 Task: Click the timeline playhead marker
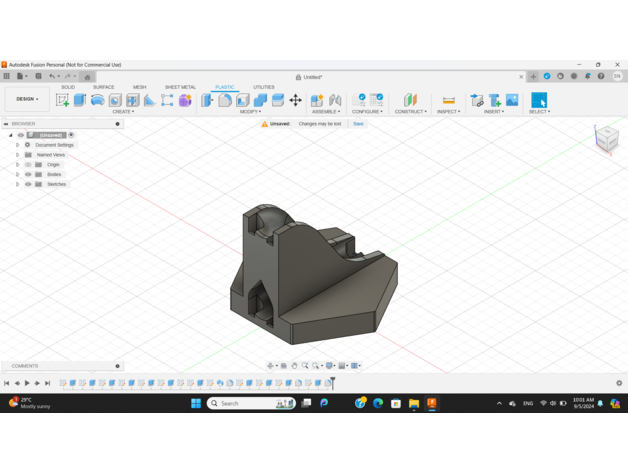point(332,382)
